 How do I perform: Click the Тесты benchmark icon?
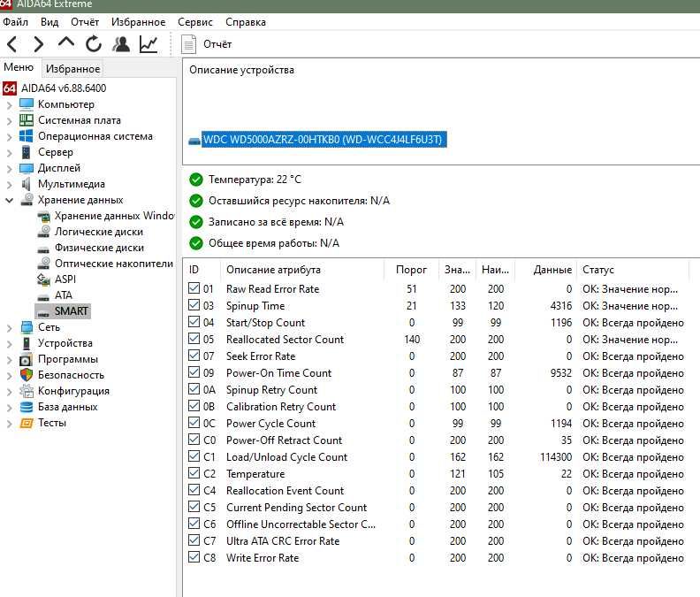[27, 423]
